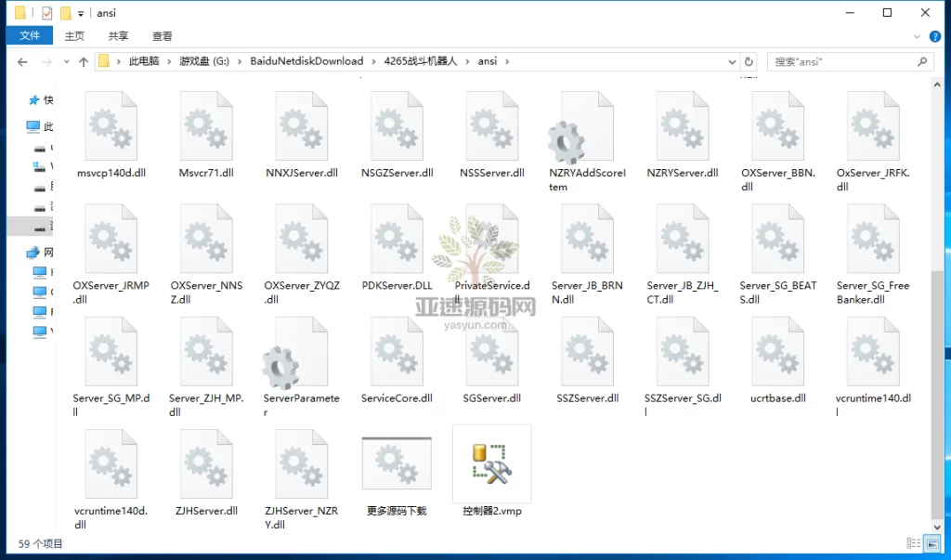951x560 pixels.
Task: Refresh the ansi folder view
Action: tap(749, 61)
